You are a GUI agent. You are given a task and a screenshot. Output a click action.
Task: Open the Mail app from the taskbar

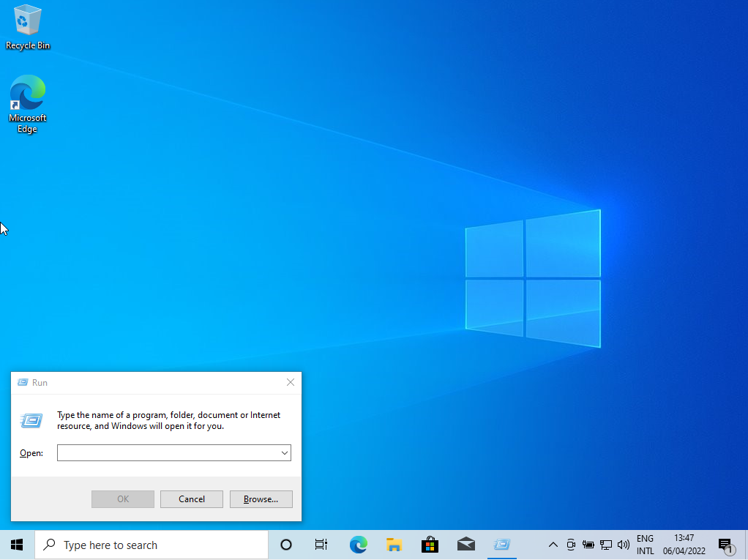tap(466, 545)
